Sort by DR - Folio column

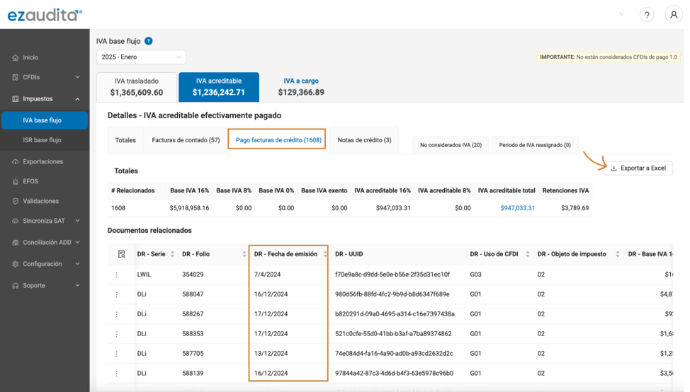pyautogui.click(x=244, y=254)
